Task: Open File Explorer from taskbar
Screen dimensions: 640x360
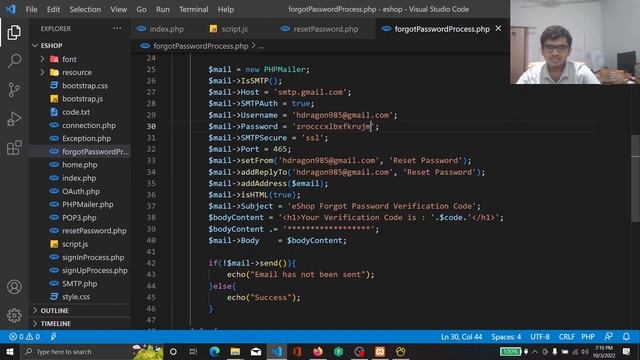Action: pos(235,351)
